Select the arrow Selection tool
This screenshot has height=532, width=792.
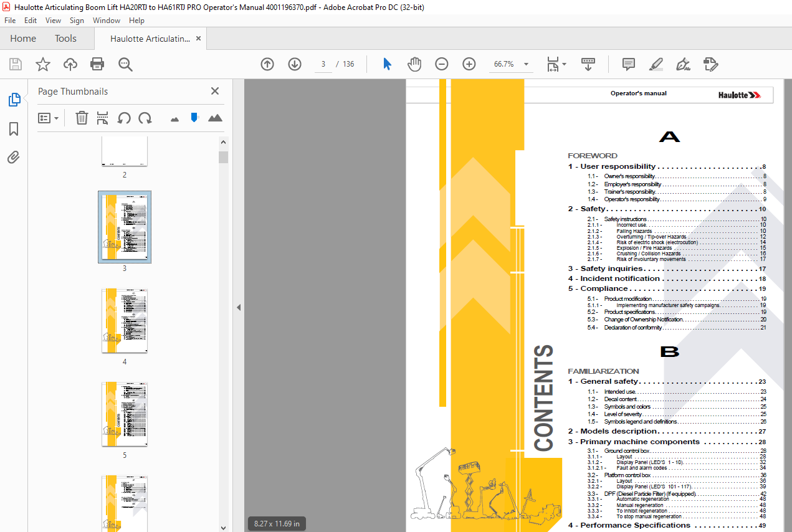387,64
